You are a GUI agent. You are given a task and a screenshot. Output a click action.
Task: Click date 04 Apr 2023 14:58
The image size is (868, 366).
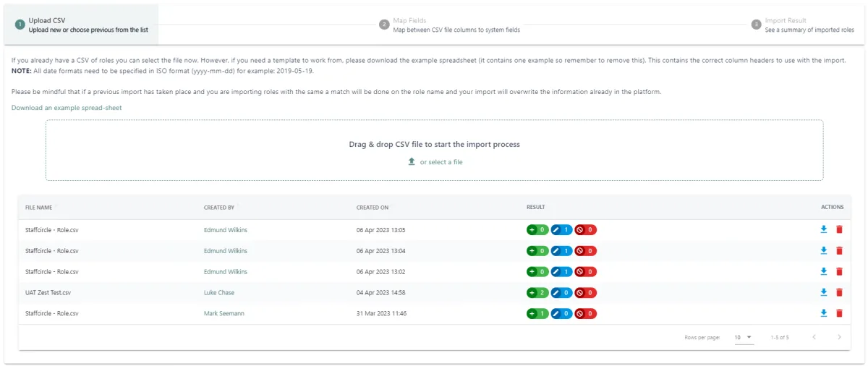(381, 293)
